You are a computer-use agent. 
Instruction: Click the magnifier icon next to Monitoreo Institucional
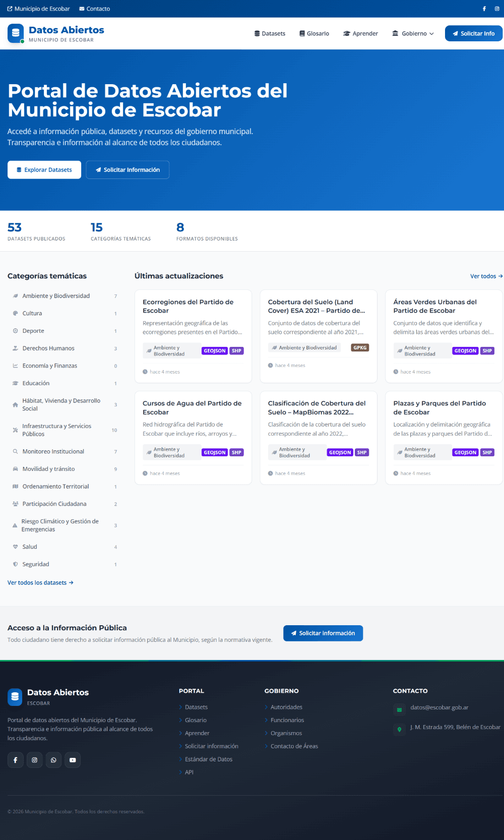(x=16, y=451)
